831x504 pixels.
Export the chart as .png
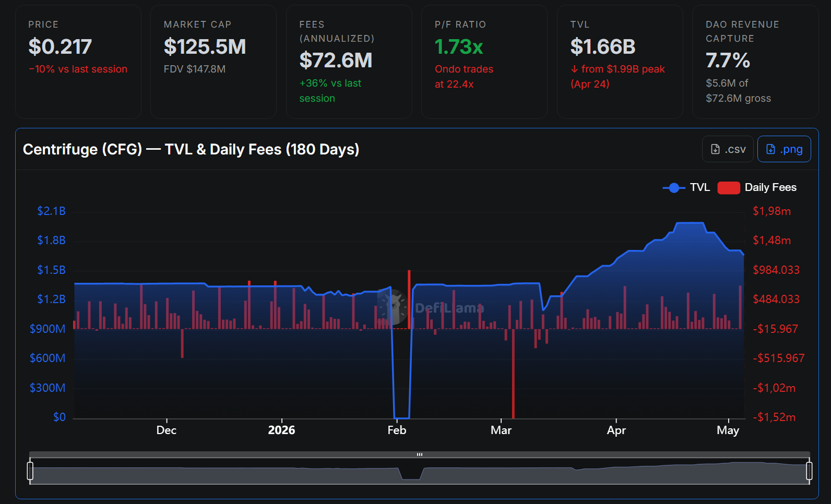tap(784, 149)
